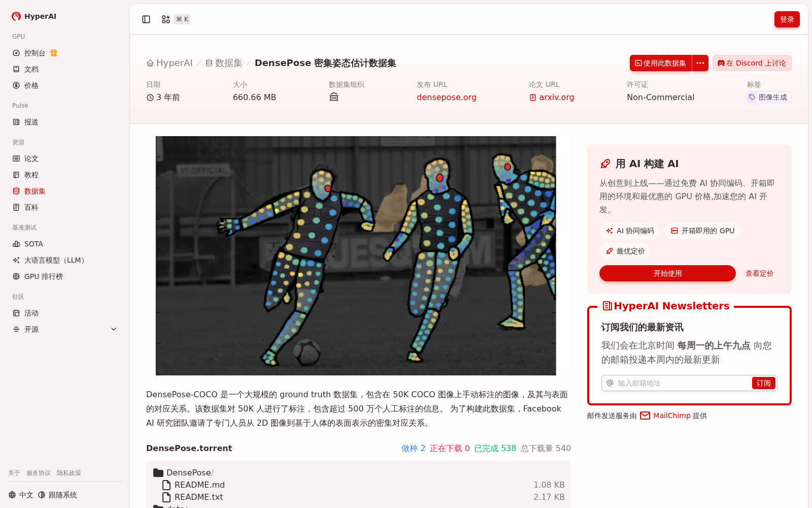
Task: Click the rocket icon beside 用 AI 构建 AI
Action: [605, 164]
